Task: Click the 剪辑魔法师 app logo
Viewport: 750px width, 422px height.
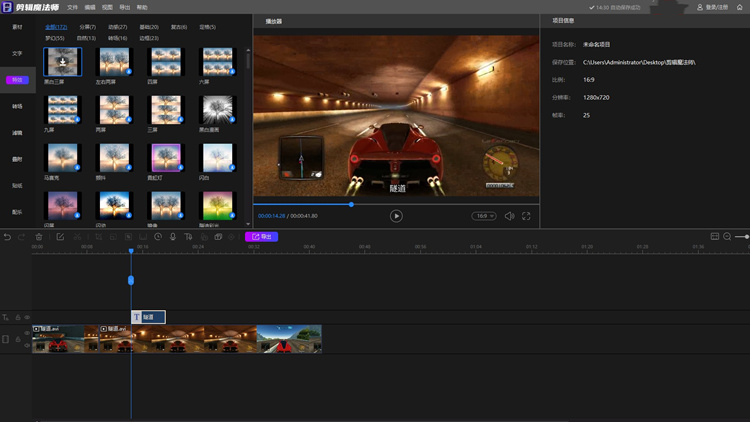Action: pos(7,7)
